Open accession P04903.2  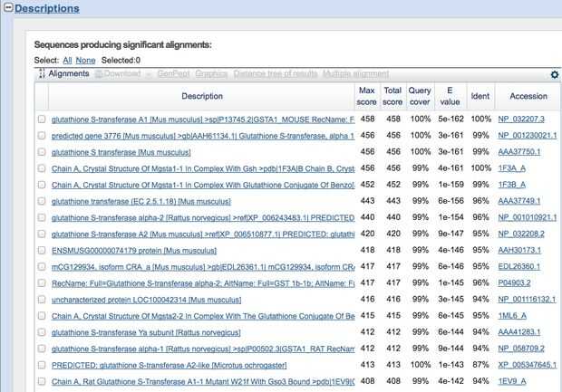coord(514,283)
